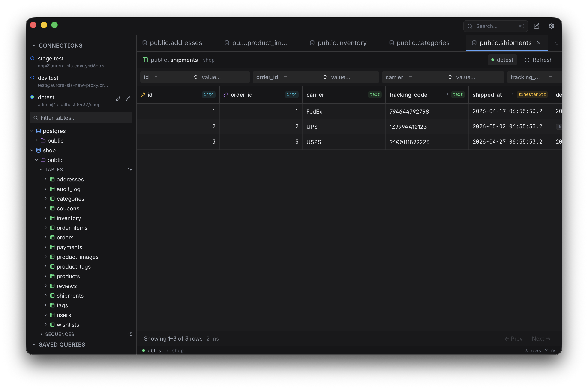Collapse the SAVED QUERIES section
The image size is (588, 389).
tap(34, 345)
